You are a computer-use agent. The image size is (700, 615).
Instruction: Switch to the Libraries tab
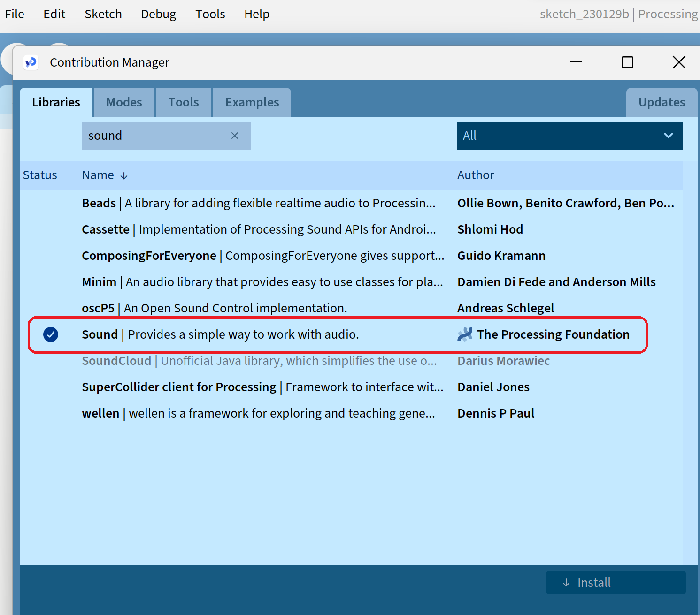click(x=56, y=102)
